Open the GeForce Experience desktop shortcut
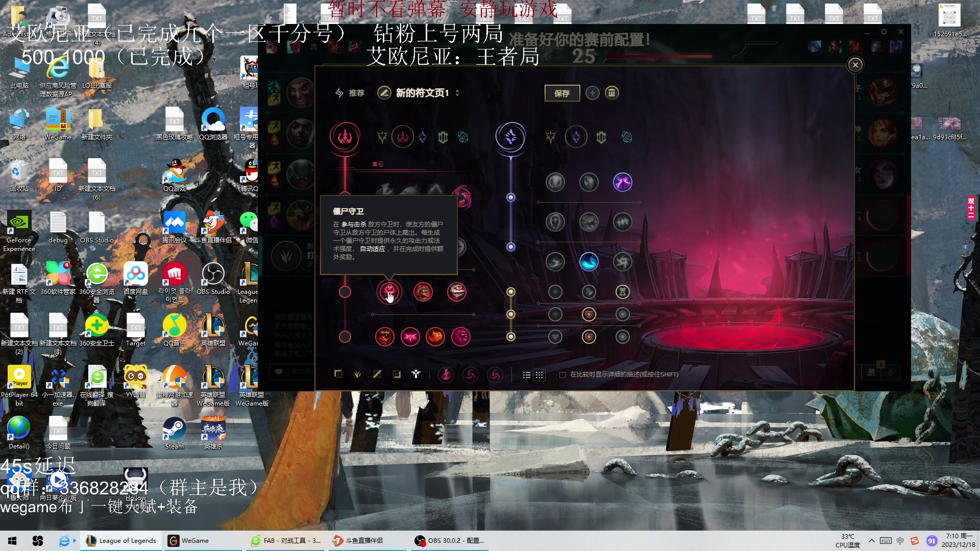Image resolution: width=980 pixels, height=551 pixels. coord(19,231)
